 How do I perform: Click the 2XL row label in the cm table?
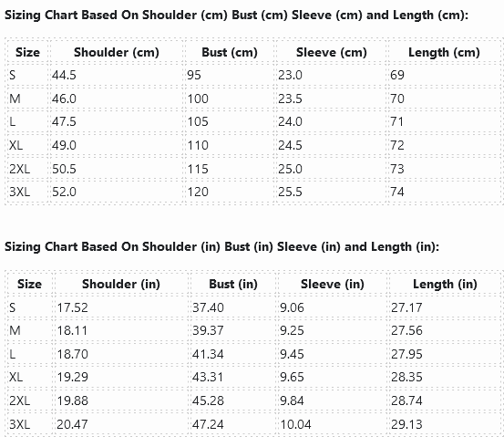click(19, 169)
